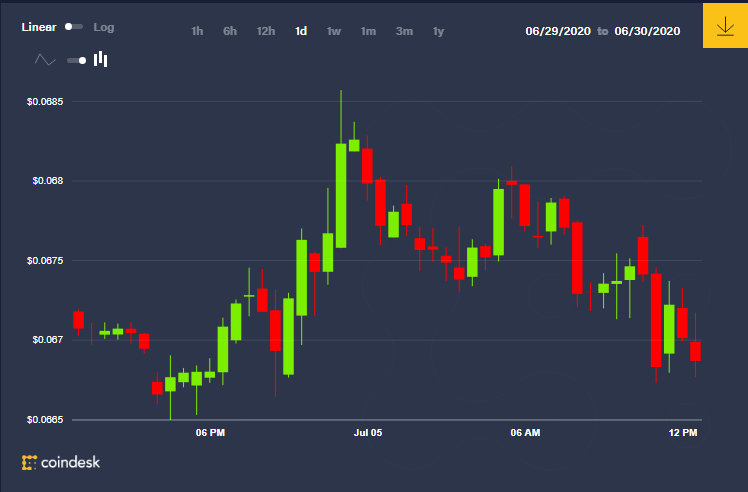Toggle the line/candlestick chart switch
The height and width of the screenshot is (492, 748).
click(x=77, y=61)
